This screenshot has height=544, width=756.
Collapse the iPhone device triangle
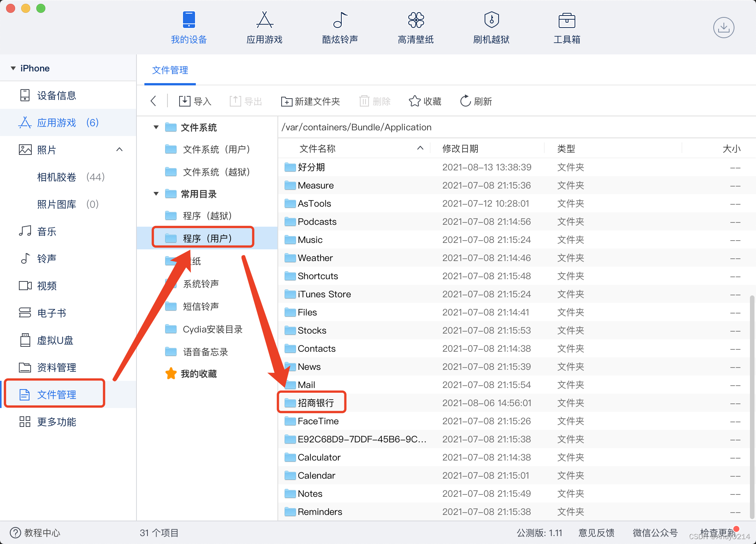click(x=13, y=68)
